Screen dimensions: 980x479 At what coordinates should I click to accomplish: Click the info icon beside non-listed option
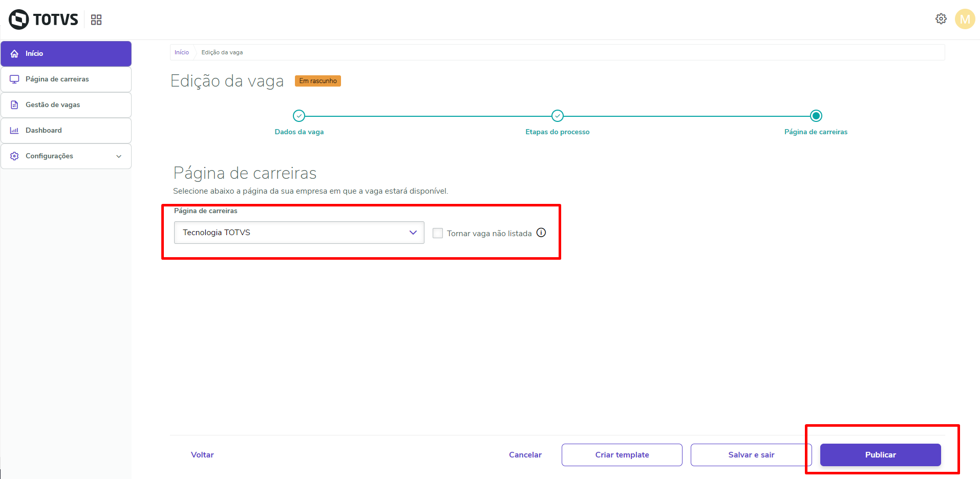pyautogui.click(x=541, y=233)
